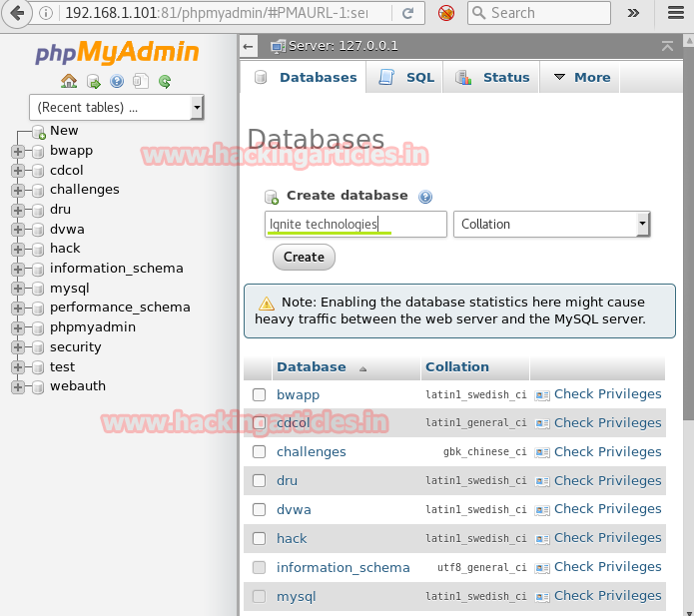Open the dvwa database link in table
This screenshot has height=616, width=694.
(294, 510)
